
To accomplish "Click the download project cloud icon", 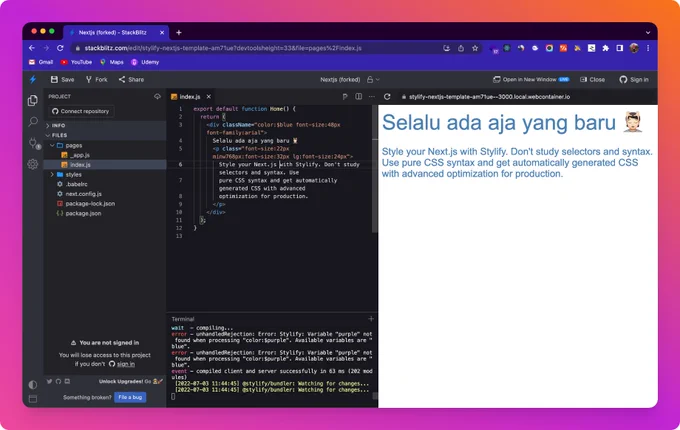I will point(157,96).
